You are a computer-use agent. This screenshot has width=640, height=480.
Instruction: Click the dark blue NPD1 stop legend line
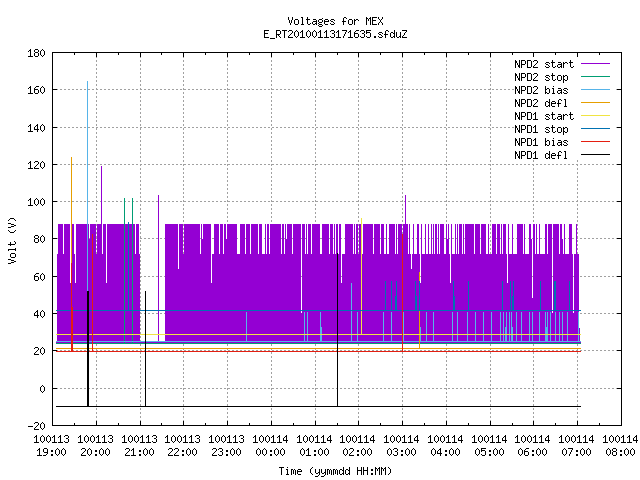click(595, 129)
